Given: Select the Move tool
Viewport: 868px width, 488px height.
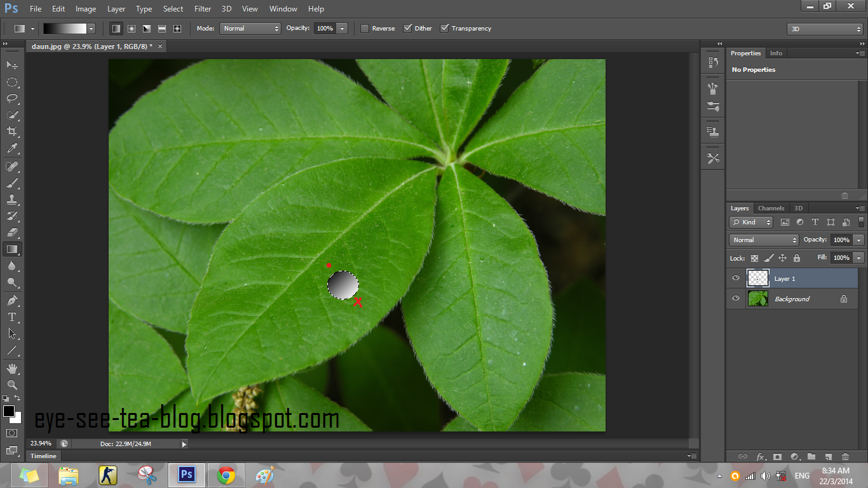Looking at the screenshot, I should click(x=12, y=65).
